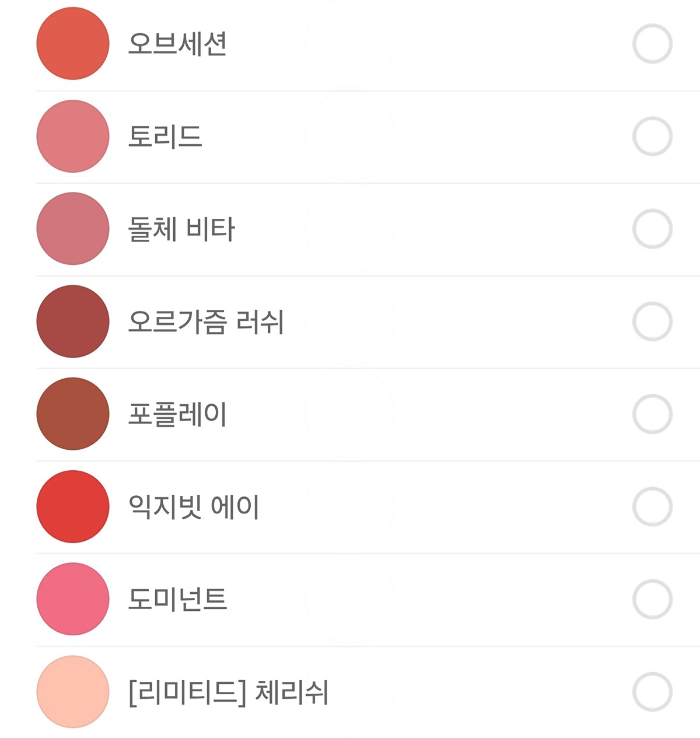Image resolution: width=700 pixels, height=738 pixels.
Task: Click the 오브세션 coral color swatch
Action: pyautogui.click(x=73, y=44)
